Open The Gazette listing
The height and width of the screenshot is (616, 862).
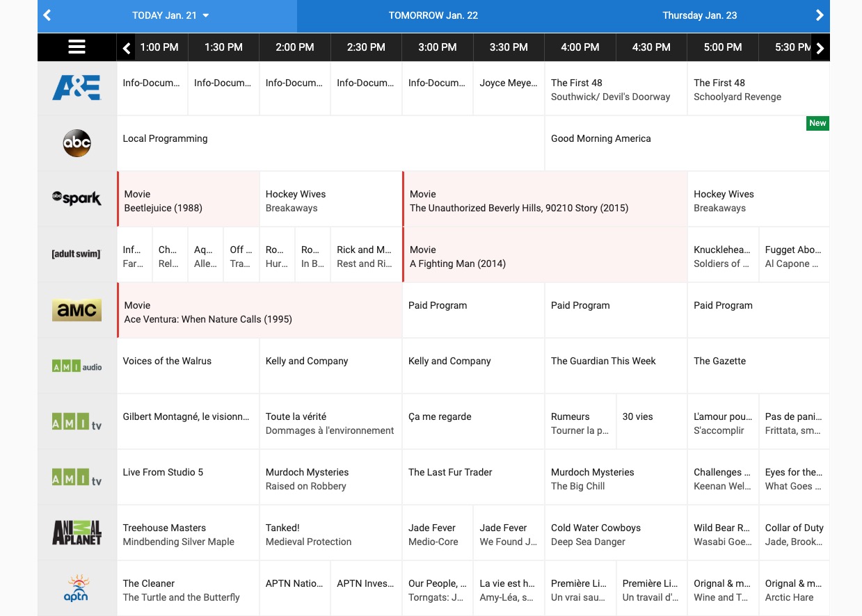click(x=758, y=366)
